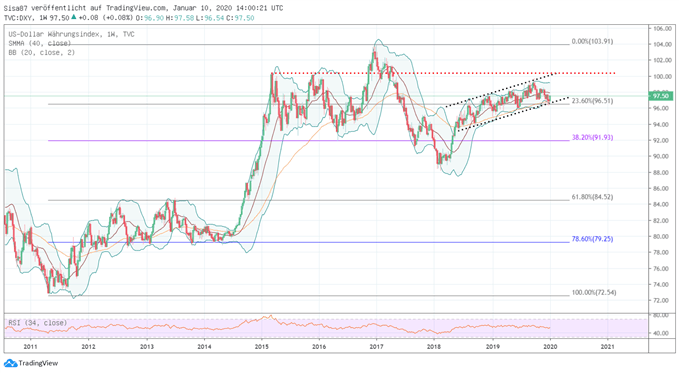The width and height of the screenshot is (679, 373).
Task: Click the 104.00 price axis label
Action: (x=663, y=45)
